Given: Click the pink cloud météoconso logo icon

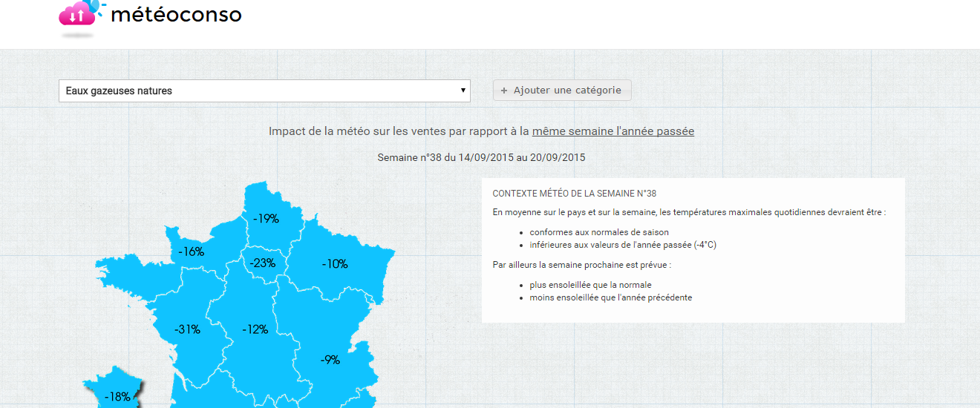Looking at the screenshot, I should [x=77, y=13].
